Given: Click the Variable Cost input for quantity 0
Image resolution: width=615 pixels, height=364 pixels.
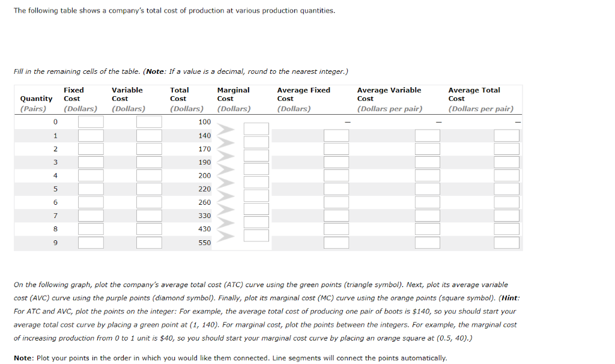Looking at the screenshot, I should [x=150, y=121].
